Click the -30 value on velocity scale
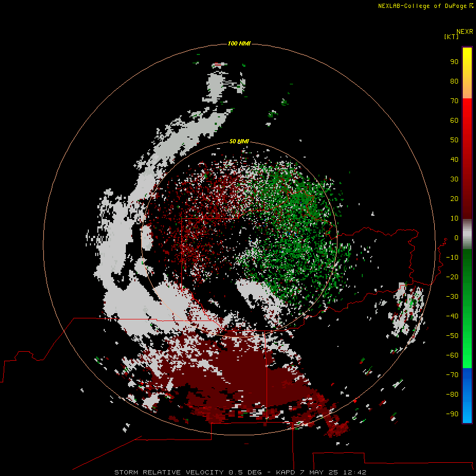Screen dimensions: 476x476 click(452, 297)
